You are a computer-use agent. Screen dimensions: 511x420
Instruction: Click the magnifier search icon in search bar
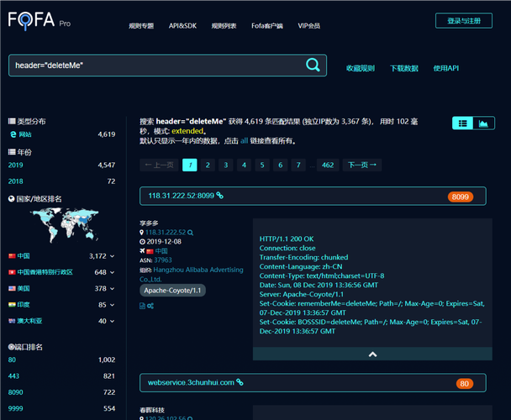[x=313, y=65]
